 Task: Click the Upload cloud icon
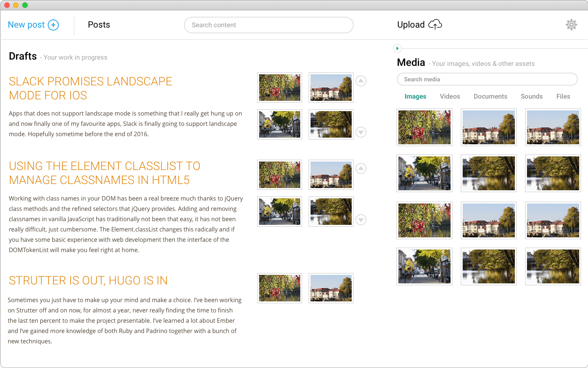pos(435,25)
